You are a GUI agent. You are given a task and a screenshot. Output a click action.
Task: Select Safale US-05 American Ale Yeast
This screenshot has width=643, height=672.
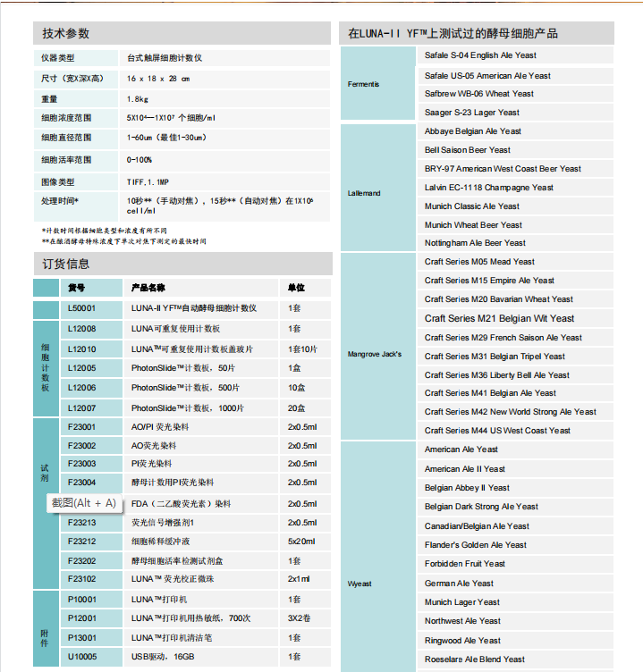tap(487, 76)
